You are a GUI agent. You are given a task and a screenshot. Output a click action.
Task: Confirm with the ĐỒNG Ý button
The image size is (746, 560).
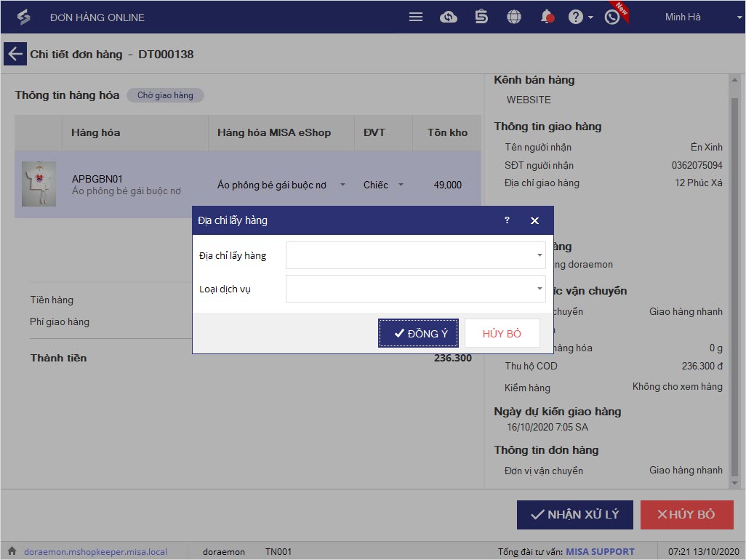click(418, 333)
